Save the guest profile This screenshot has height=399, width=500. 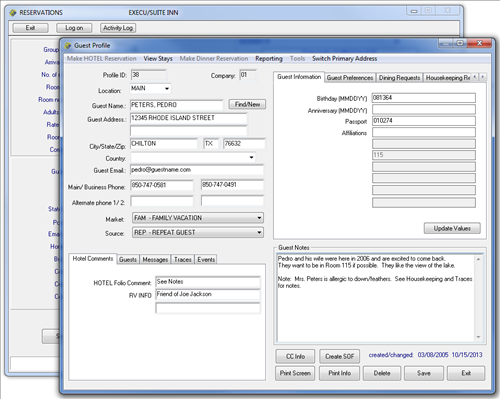click(x=424, y=373)
